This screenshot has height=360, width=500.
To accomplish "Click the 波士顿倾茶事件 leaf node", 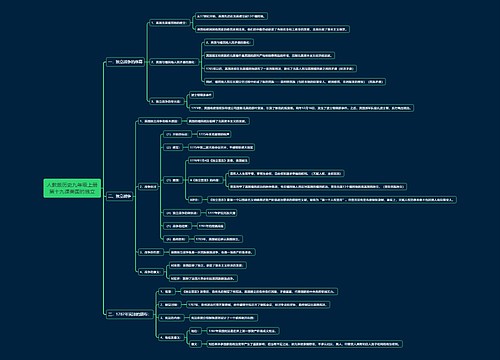I will 201,95.
